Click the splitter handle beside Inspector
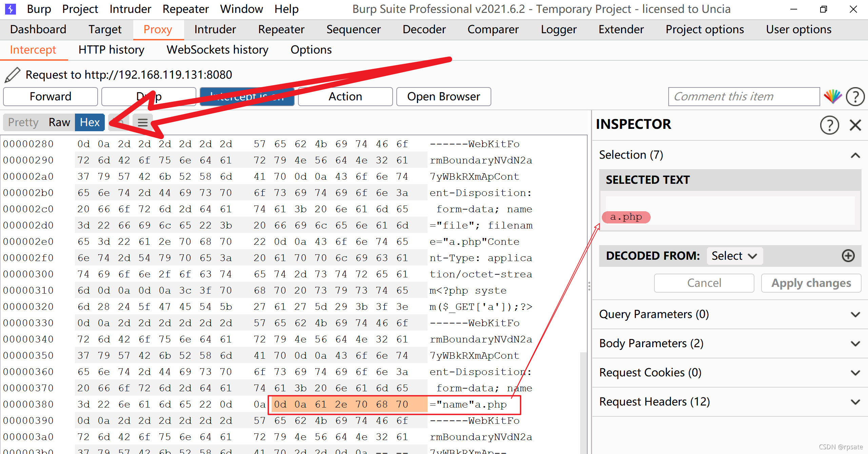868x454 pixels. point(589,287)
